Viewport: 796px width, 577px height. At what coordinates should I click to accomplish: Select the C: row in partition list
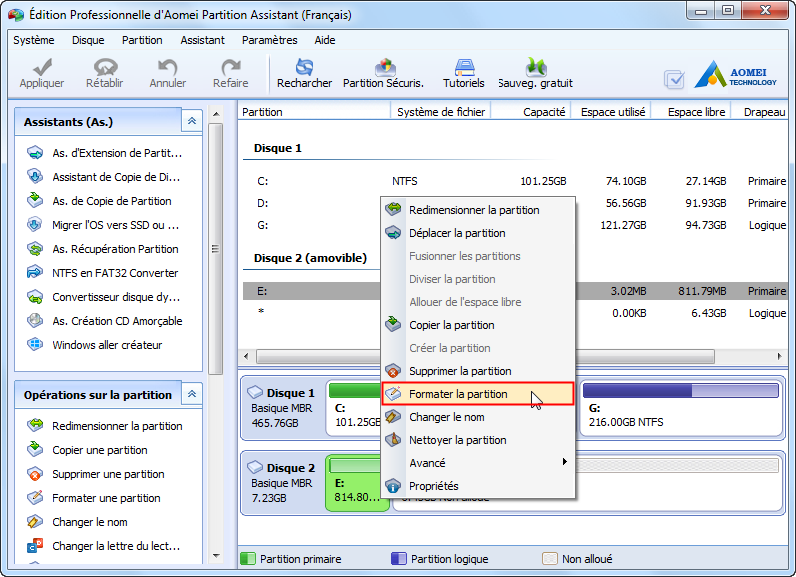515,181
